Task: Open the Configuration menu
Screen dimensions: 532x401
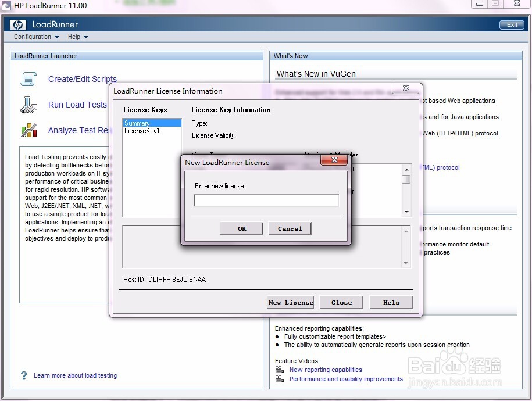Action: click(36, 37)
